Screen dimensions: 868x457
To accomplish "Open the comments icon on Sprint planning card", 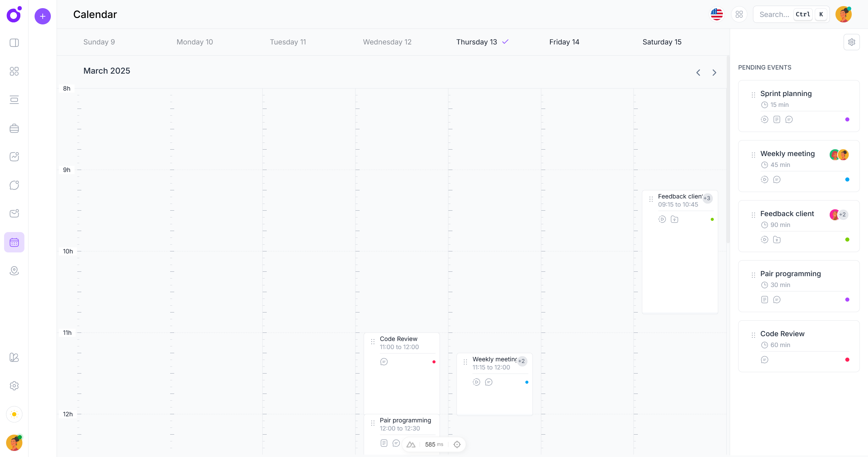I will 789,119.
